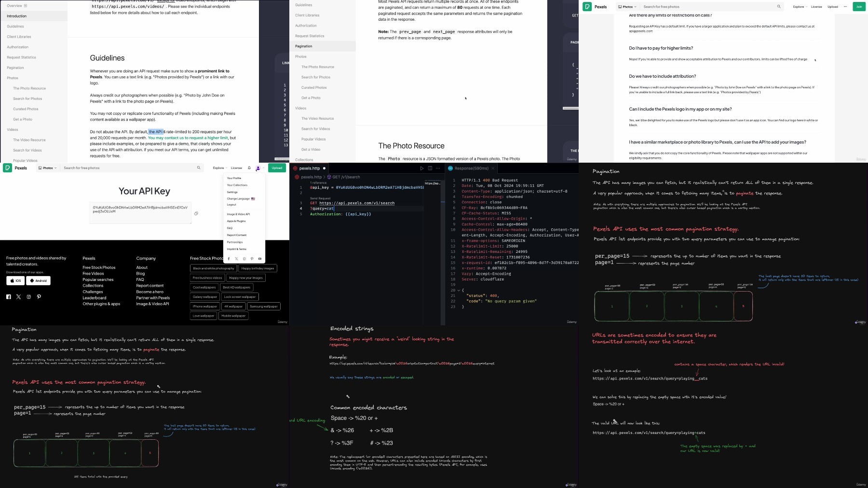The height and width of the screenshot is (488, 868).
Task: Expand Explore on the page with Join
Action: pos(800,7)
